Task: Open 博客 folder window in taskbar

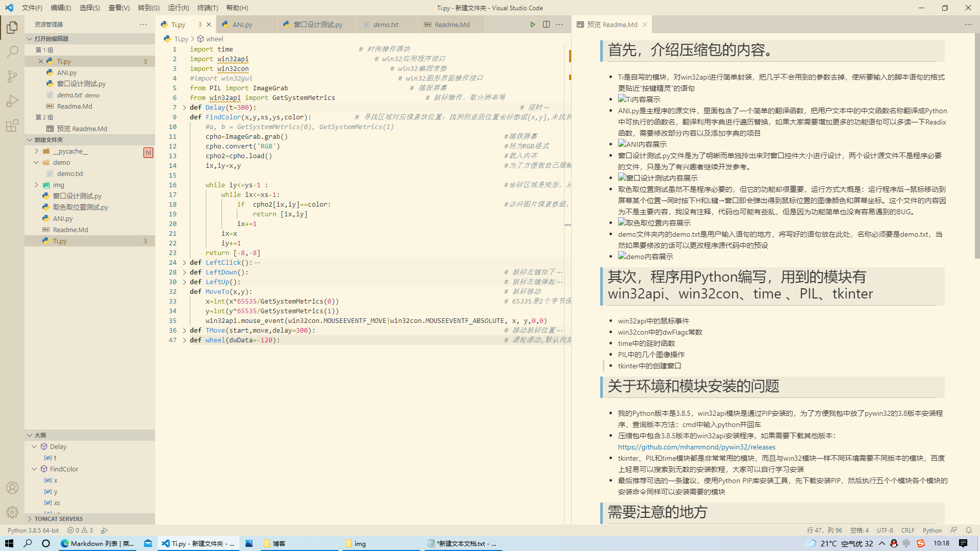Action: 300,543
